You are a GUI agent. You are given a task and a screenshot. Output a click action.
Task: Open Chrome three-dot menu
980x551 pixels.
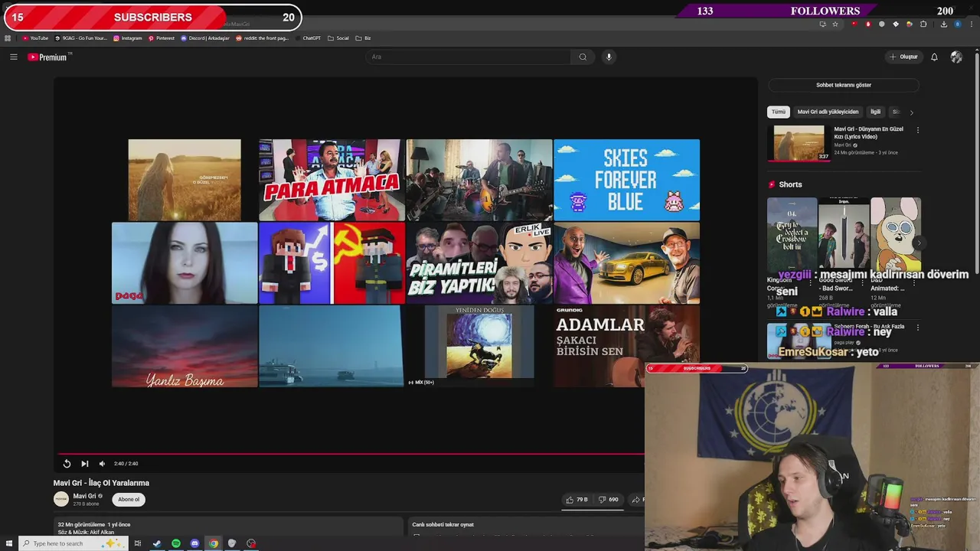point(971,24)
